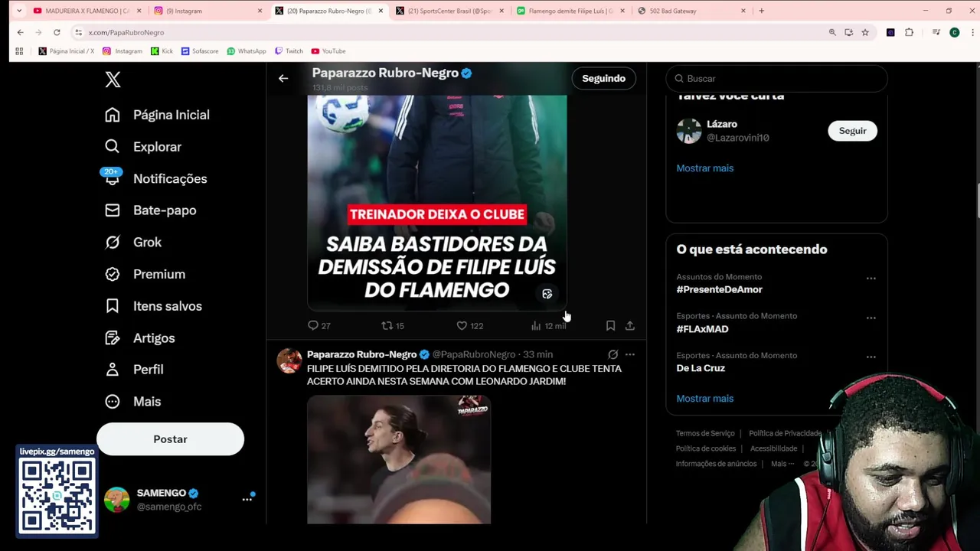Open Explorar search page
Screen dimensions: 980x551
143,146
